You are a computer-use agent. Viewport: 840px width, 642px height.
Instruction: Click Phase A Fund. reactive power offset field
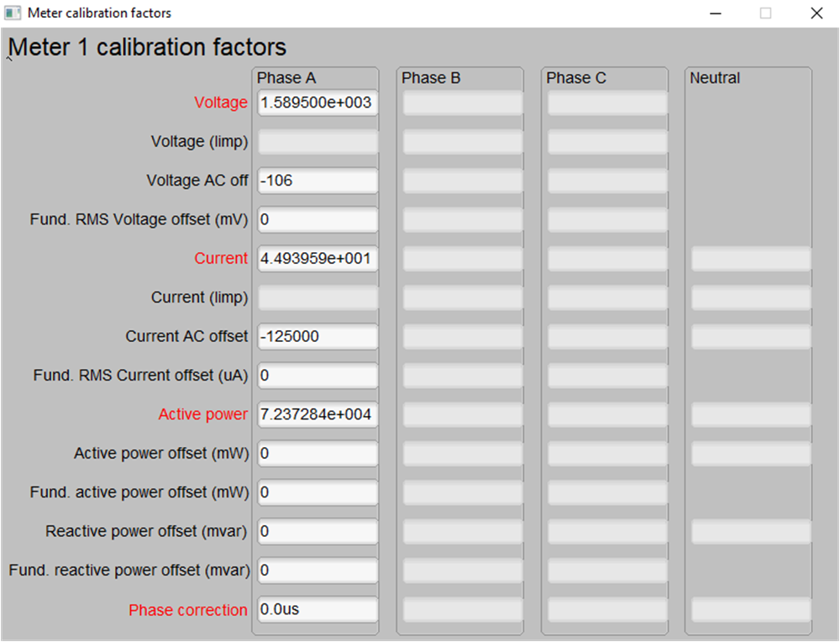click(x=317, y=571)
